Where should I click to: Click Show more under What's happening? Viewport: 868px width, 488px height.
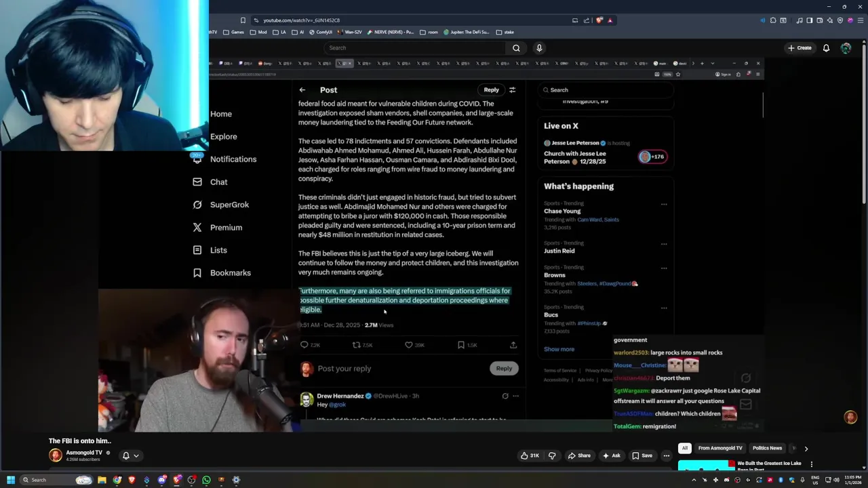click(x=559, y=349)
